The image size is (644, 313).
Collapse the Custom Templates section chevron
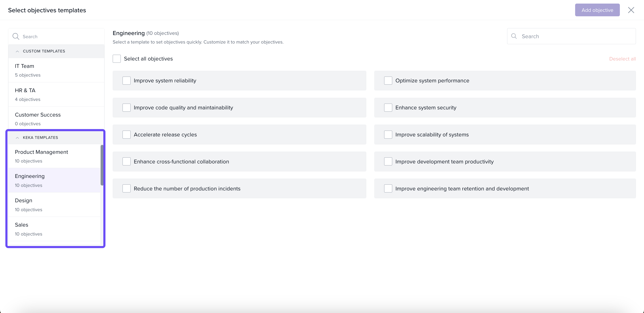click(17, 51)
